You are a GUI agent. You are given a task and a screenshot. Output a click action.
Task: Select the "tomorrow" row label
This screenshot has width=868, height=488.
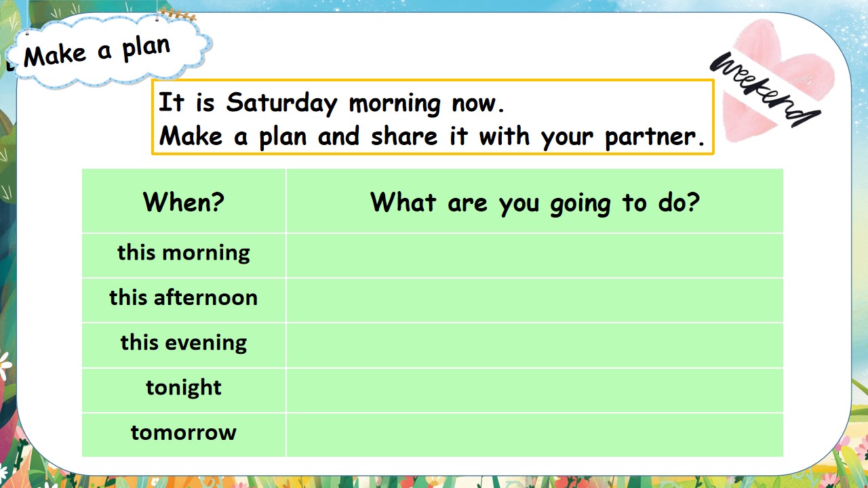pyautogui.click(x=184, y=432)
